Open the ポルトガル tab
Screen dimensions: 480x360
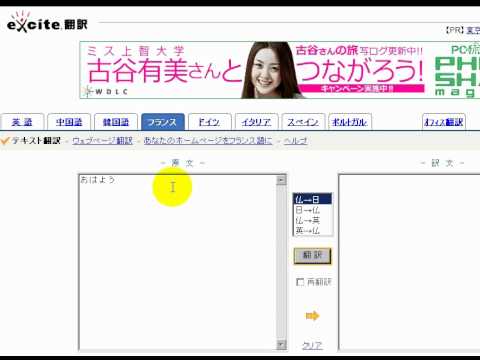[x=350, y=122]
